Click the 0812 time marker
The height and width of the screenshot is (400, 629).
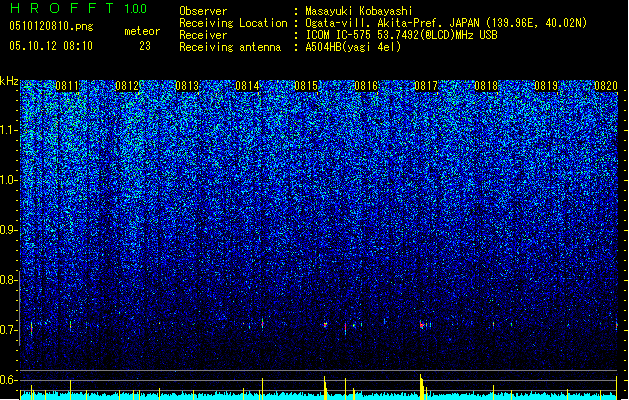pos(127,86)
